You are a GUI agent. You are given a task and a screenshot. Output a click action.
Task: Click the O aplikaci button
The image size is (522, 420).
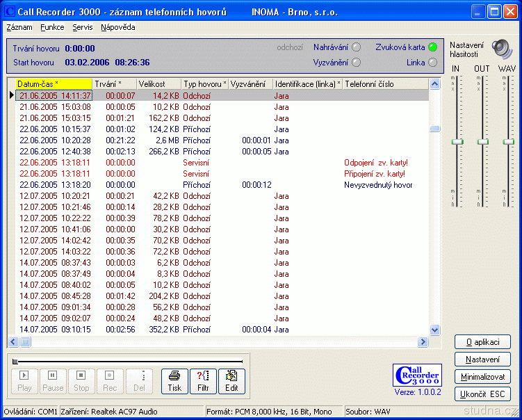pyautogui.click(x=482, y=342)
